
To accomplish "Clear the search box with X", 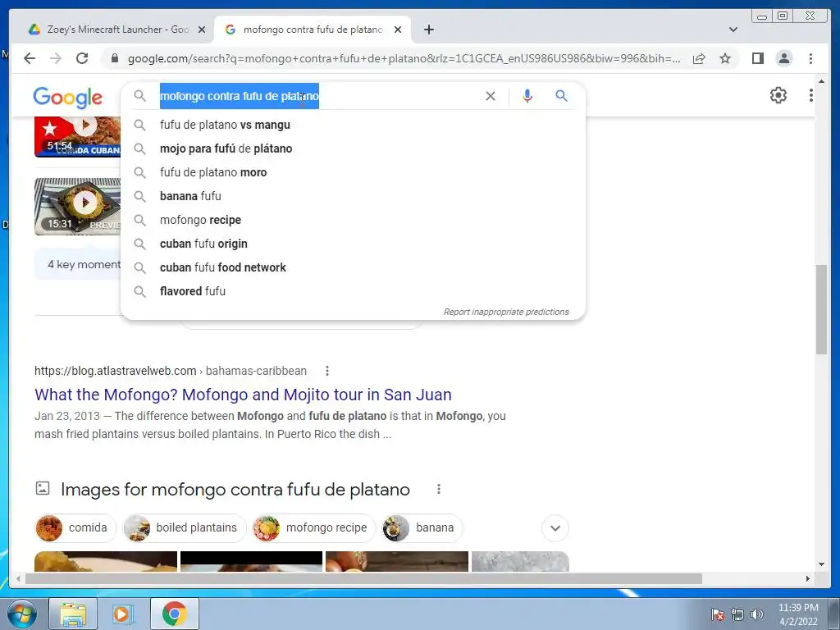I will click(491, 96).
